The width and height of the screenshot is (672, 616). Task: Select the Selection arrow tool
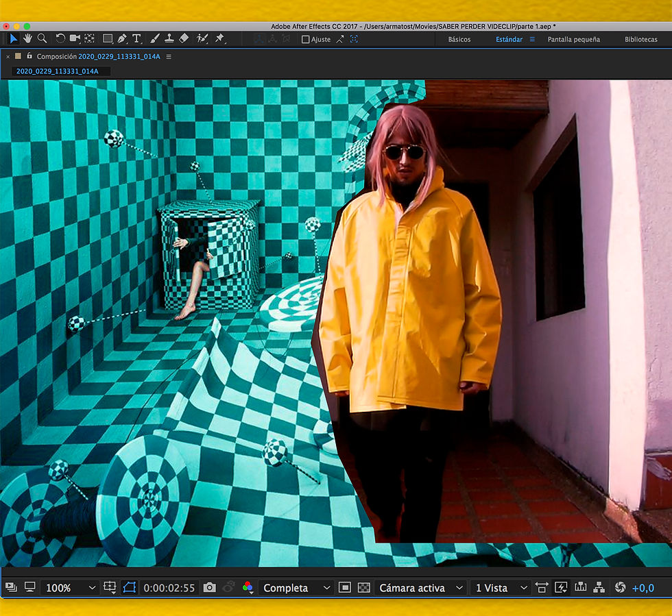coord(13,39)
